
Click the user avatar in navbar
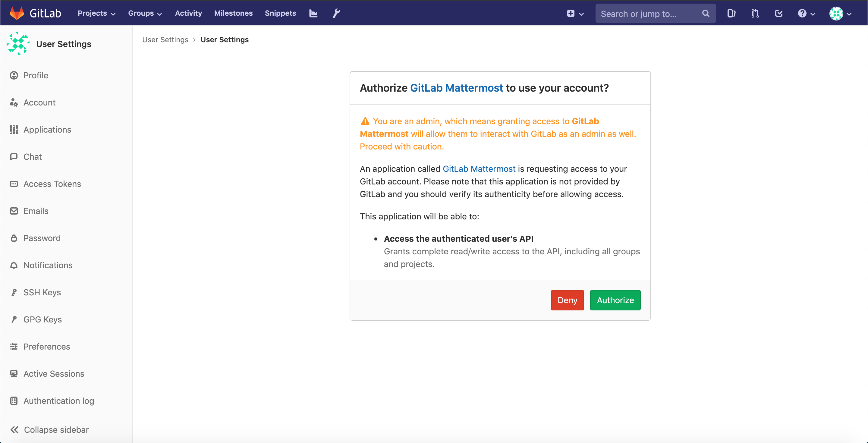point(836,14)
